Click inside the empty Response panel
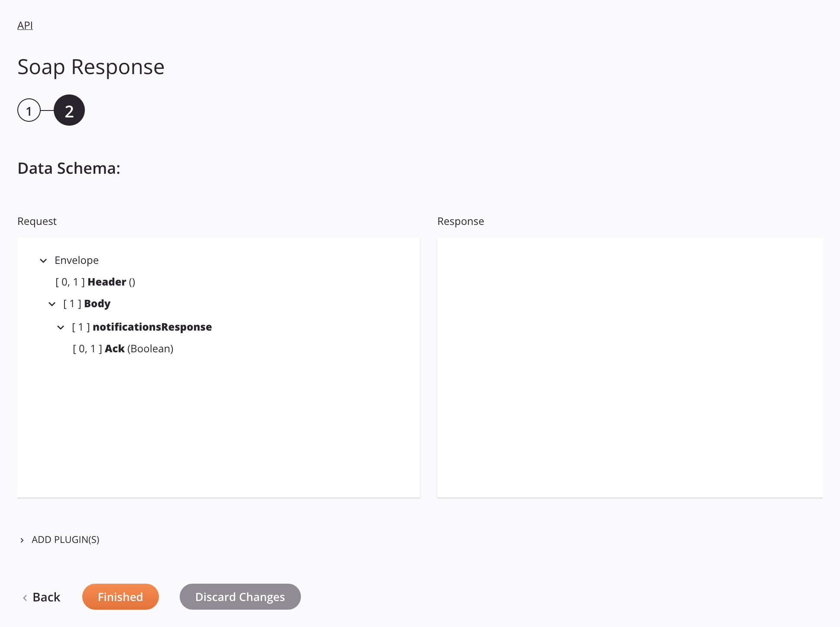The image size is (840, 627). (630, 367)
